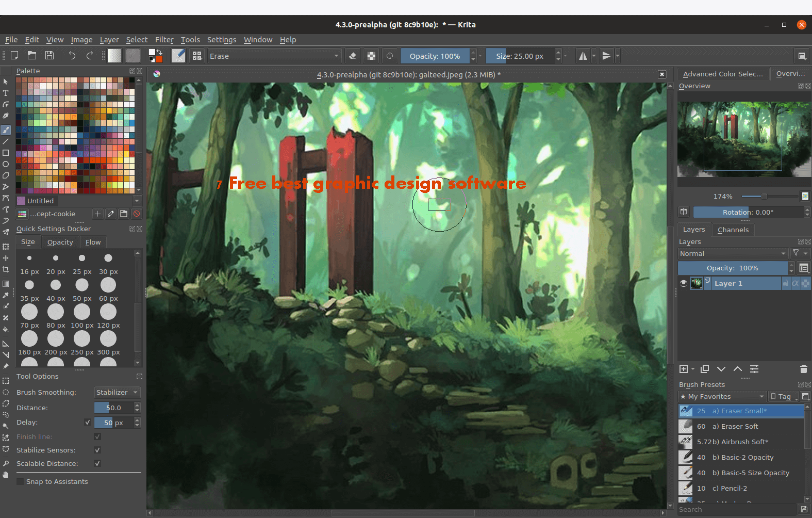Click the horizontal mirror tool icon
The image size is (812, 518).
coord(583,56)
